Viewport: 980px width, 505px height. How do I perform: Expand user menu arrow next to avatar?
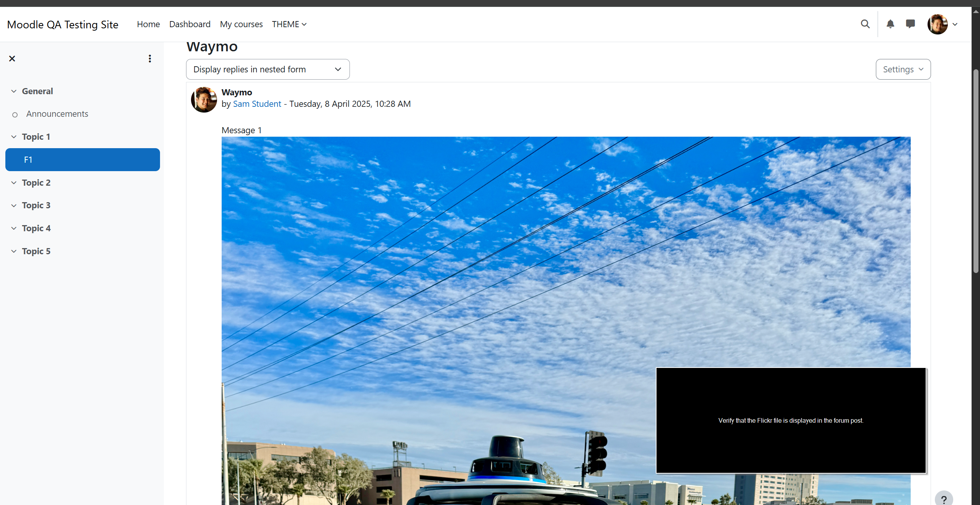pyautogui.click(x=955, y=24)
